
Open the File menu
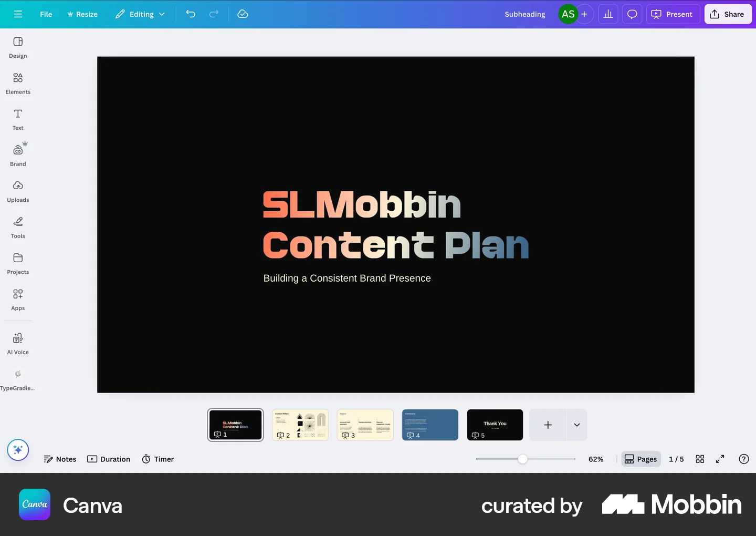[x=46, y=14]
